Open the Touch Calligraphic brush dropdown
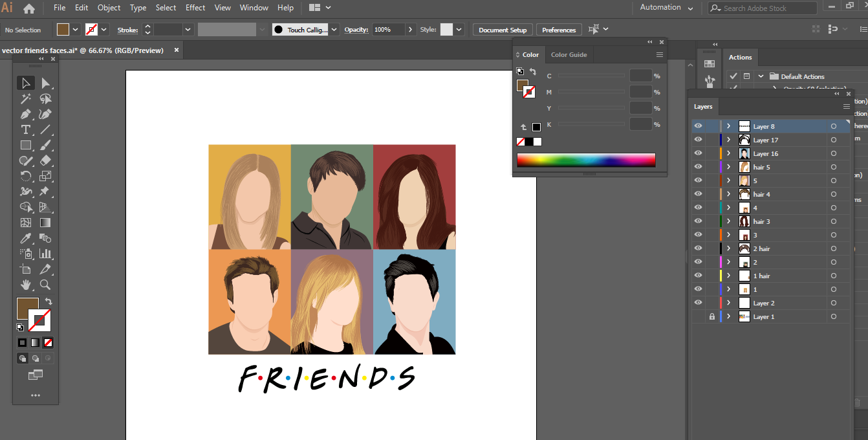The height and width of the screenshot is (440, 868). click(334, 30)
